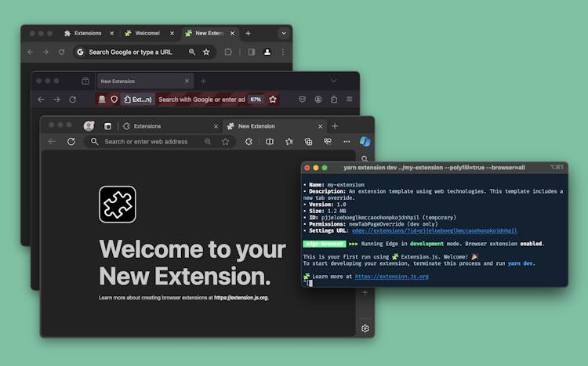Switch to the Extensions tab in Edge

(x=171, y=126)
